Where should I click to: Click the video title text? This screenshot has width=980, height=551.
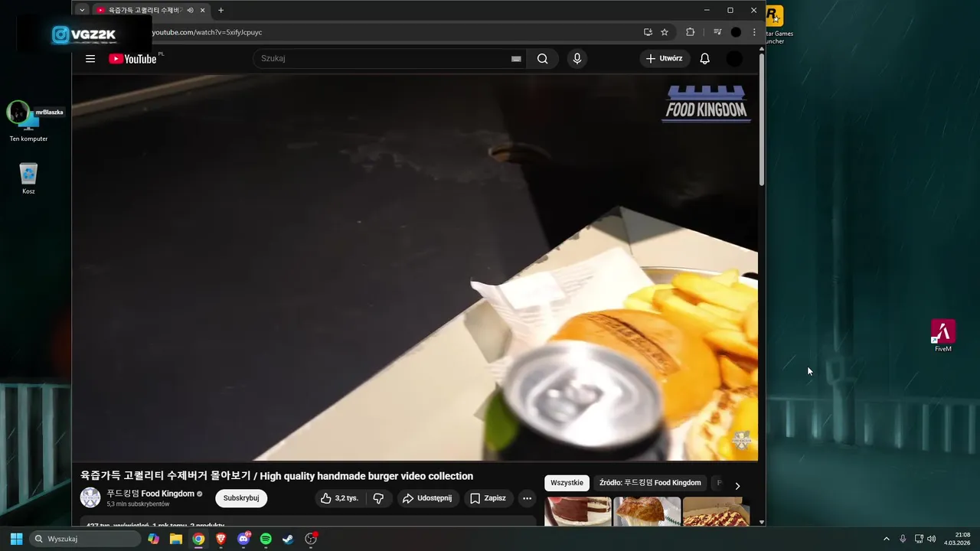(x=277, y=476)
